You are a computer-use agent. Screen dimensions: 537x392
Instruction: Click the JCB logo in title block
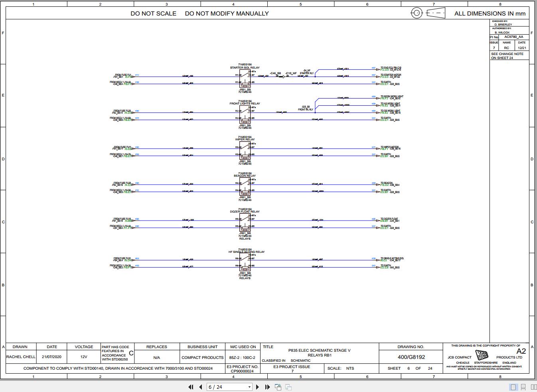(482, 355)
